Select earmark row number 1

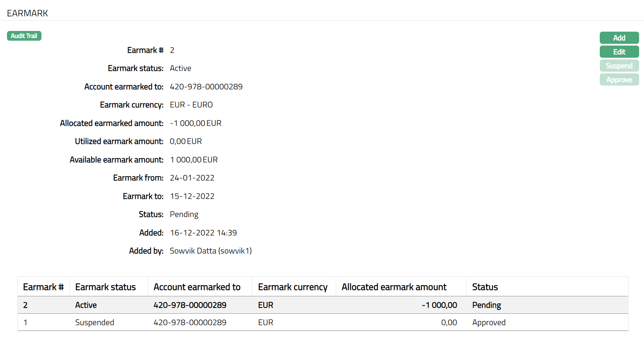pyautogui.click(x=25, y=322)
